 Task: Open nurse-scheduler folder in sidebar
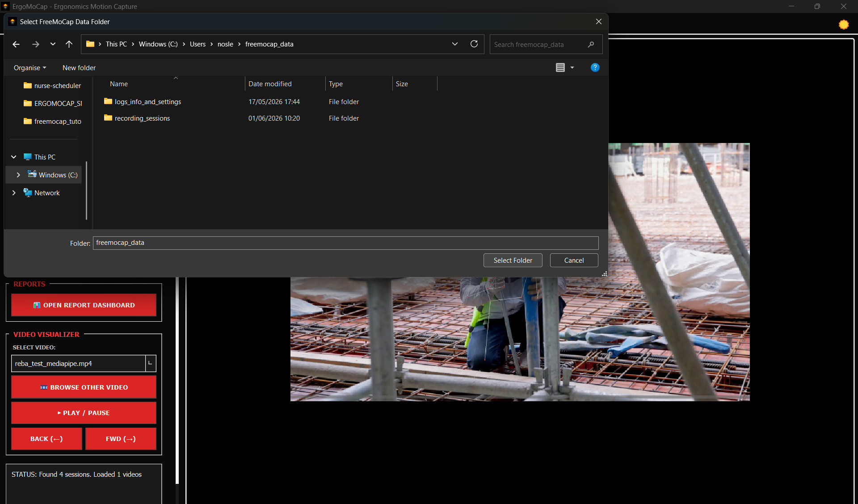coord(52,86)
